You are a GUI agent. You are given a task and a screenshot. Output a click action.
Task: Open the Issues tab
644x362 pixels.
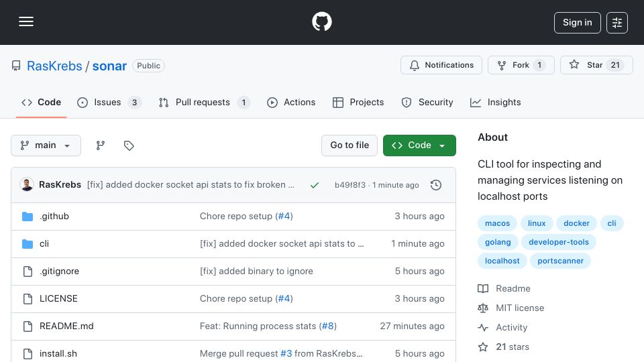tap(109, 102)
